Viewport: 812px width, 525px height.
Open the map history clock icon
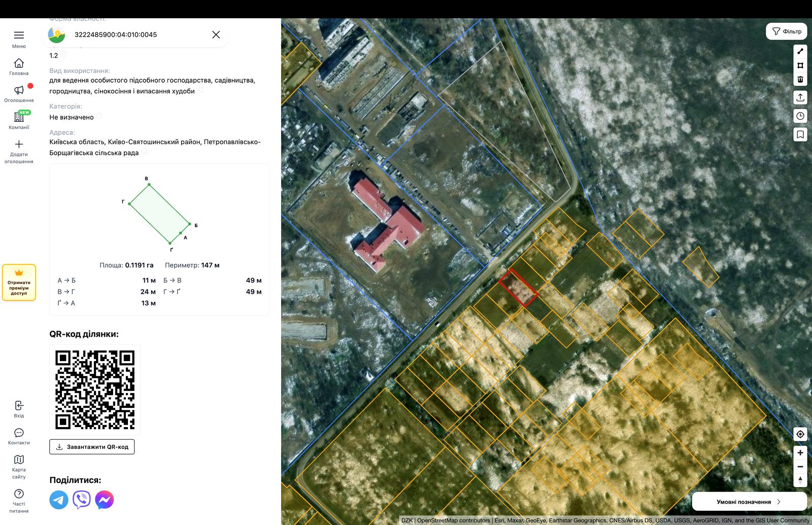(x=800, y=116)
